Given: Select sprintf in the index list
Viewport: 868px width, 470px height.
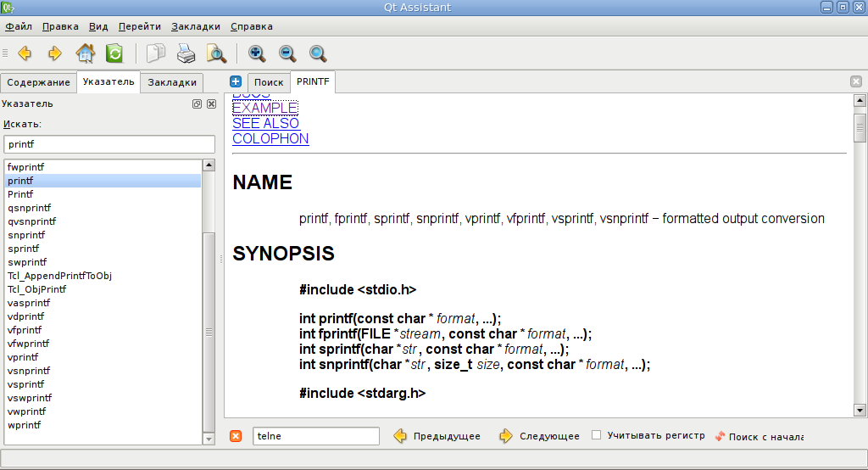Looking at the screenshot, I should point(103,249).
